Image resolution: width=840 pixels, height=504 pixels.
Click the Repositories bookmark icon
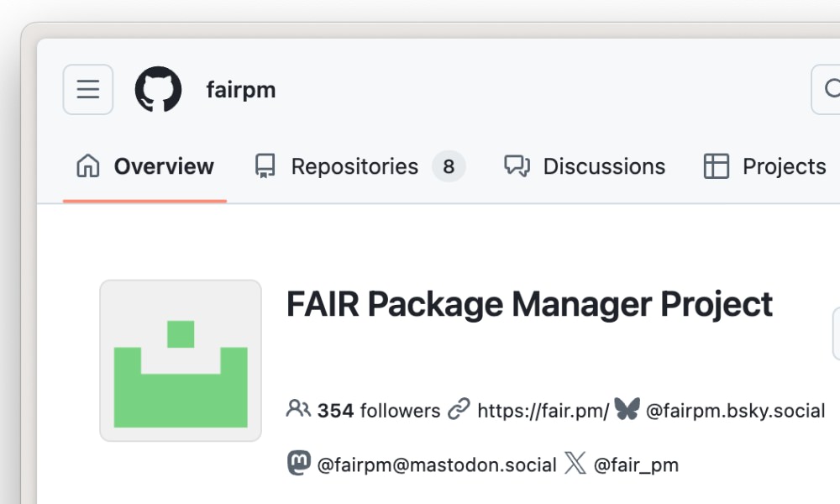265,165
